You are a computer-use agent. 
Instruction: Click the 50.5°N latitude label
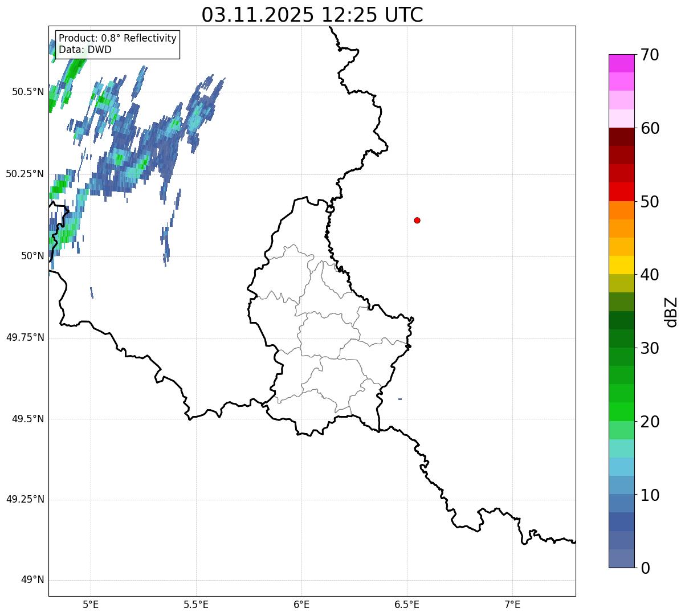coord(28,92)
